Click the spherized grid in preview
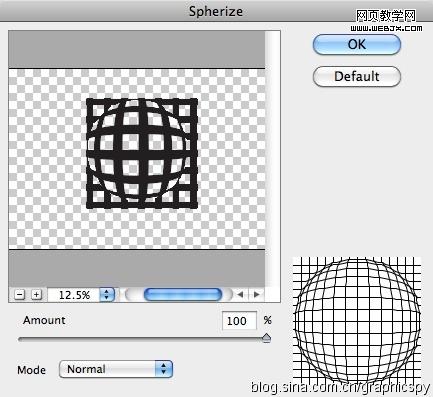 pos(142,153)
